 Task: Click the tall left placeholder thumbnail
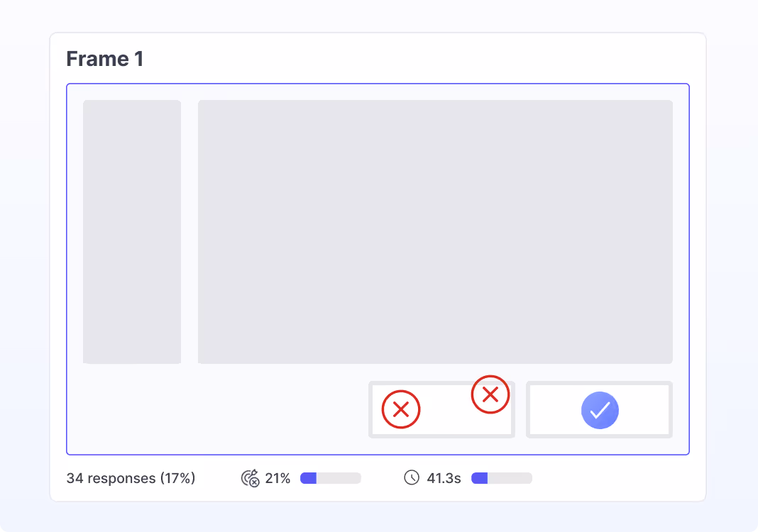point(131,231)
